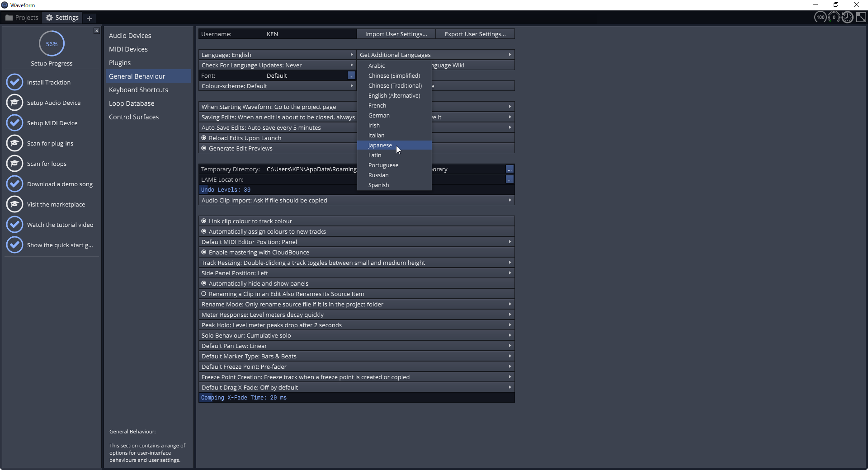
Task: Enable Renaming a Clip Also Renames Source Item
Action: (x=356, y=294)
